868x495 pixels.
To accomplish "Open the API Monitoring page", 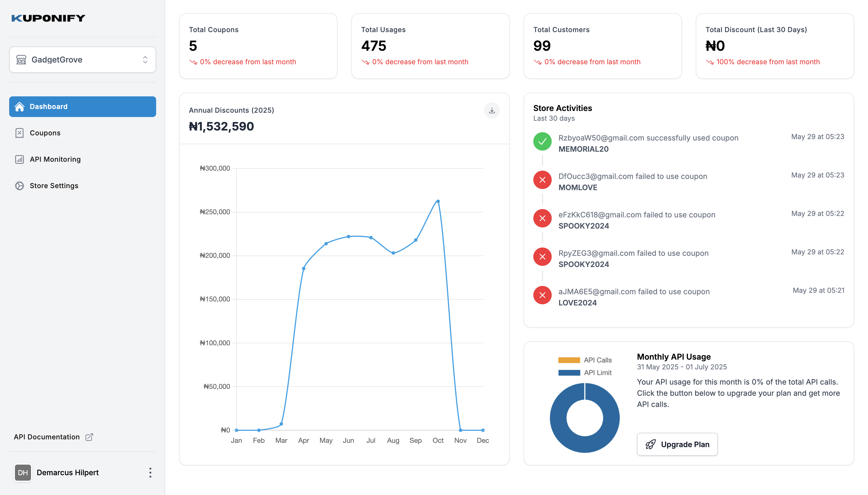I will pos(55,159).
